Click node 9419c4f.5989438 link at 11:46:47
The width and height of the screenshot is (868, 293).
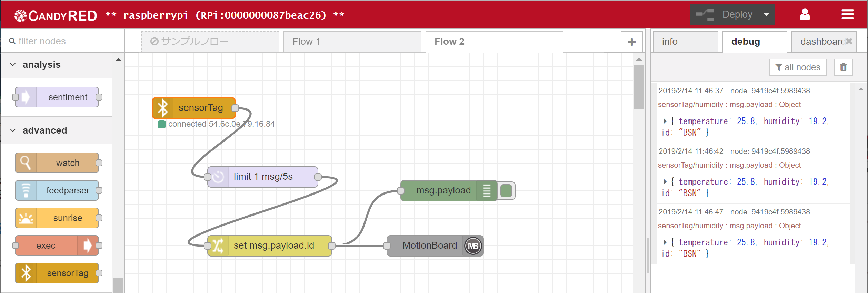(x=770, y=212)
